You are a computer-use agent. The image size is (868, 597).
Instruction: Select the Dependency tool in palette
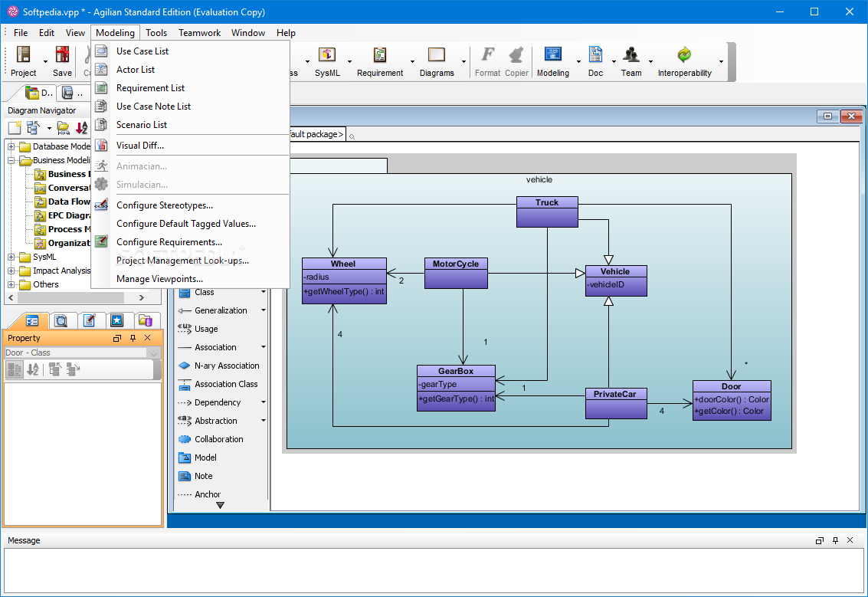218,402
